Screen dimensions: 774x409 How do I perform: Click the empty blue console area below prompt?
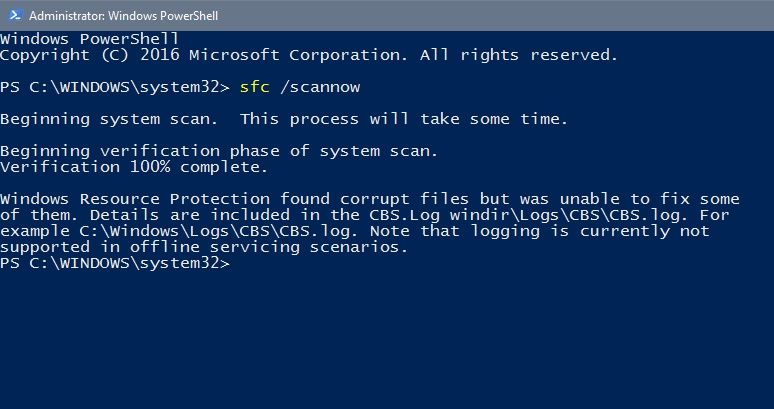point(387,340)
